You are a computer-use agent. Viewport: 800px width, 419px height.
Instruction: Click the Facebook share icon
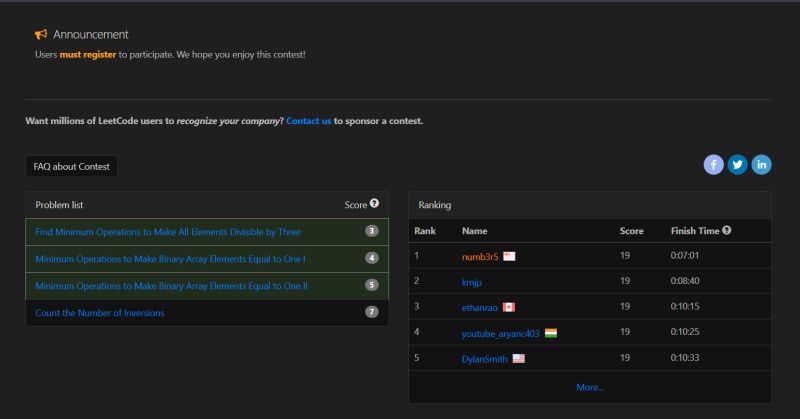(x=714, y=165)
